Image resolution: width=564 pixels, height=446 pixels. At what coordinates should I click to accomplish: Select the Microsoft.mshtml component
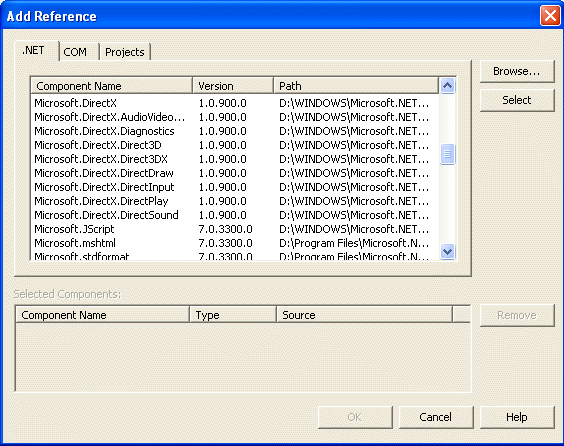(235, 244)
